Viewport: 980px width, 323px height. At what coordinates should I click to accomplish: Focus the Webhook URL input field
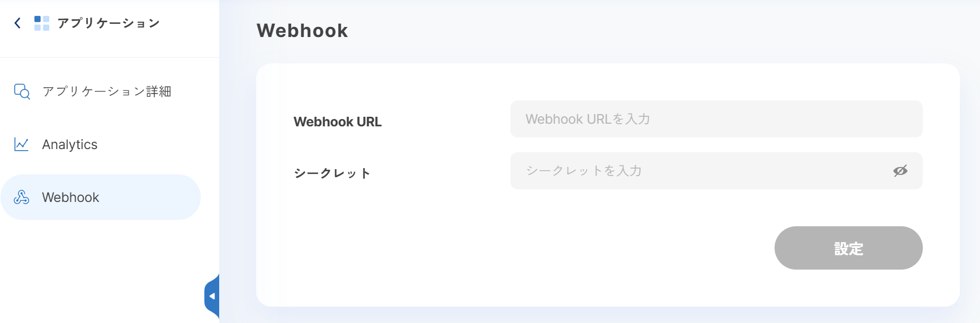(x=688, y=119)
